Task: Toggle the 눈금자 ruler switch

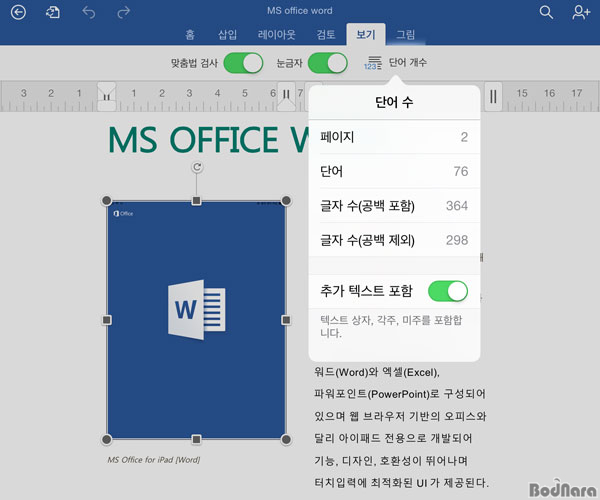Action: click(328, 63)
